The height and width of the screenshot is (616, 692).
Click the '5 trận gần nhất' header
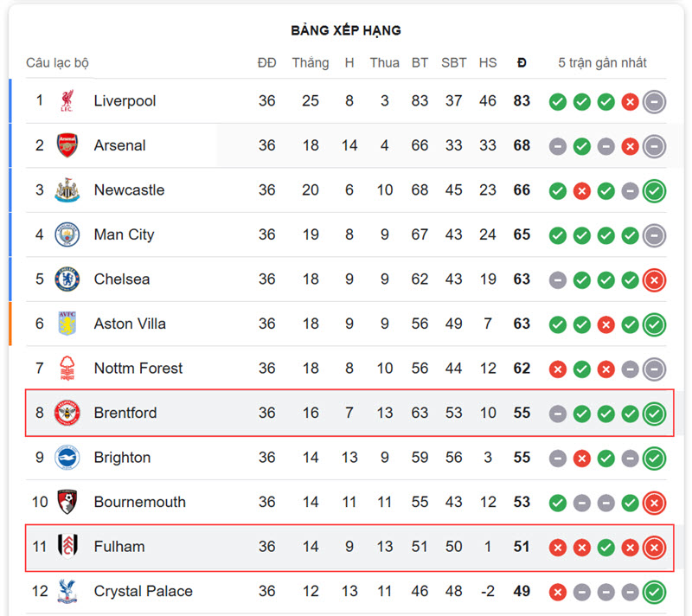[602, 62]
